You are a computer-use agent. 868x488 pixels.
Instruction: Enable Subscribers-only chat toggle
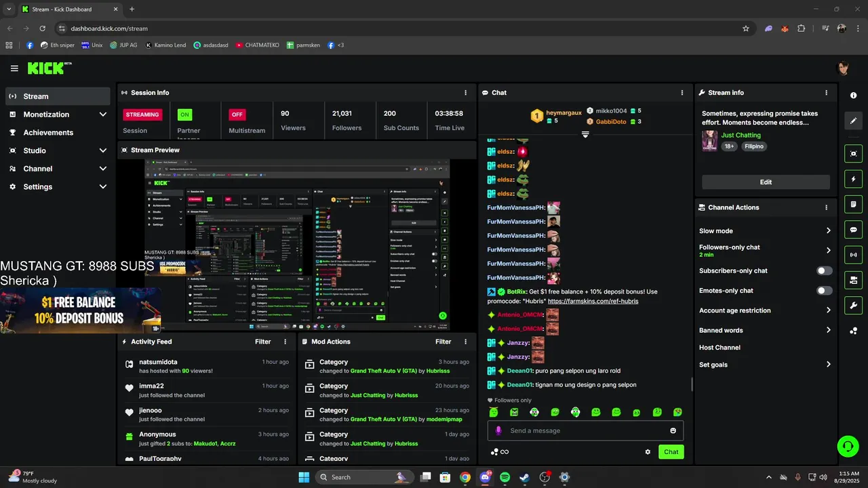[x=824, y=270]
